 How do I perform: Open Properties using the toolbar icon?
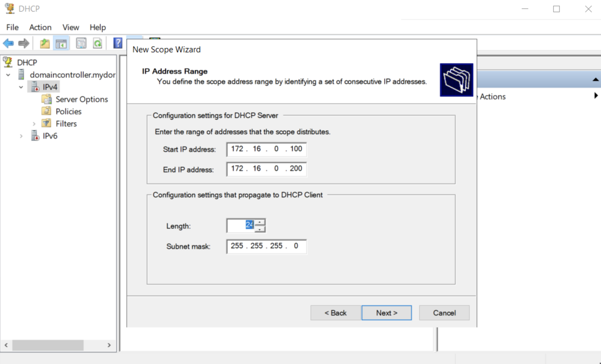(81, 43)
